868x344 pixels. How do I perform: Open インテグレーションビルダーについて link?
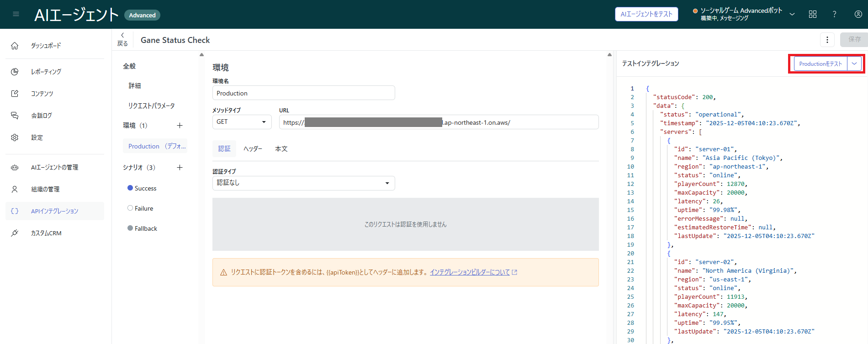coord(470,272)
